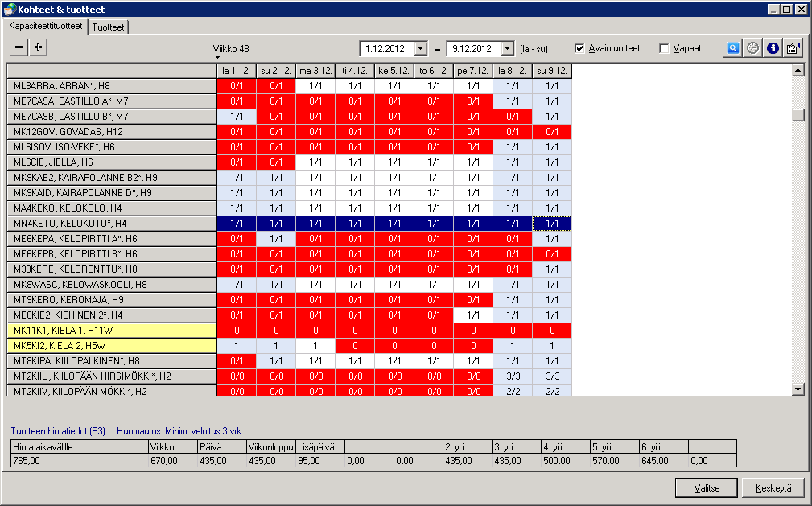Click the properties sheet icon button
Viewport: 812px width, 506px height.
point(793,48)
